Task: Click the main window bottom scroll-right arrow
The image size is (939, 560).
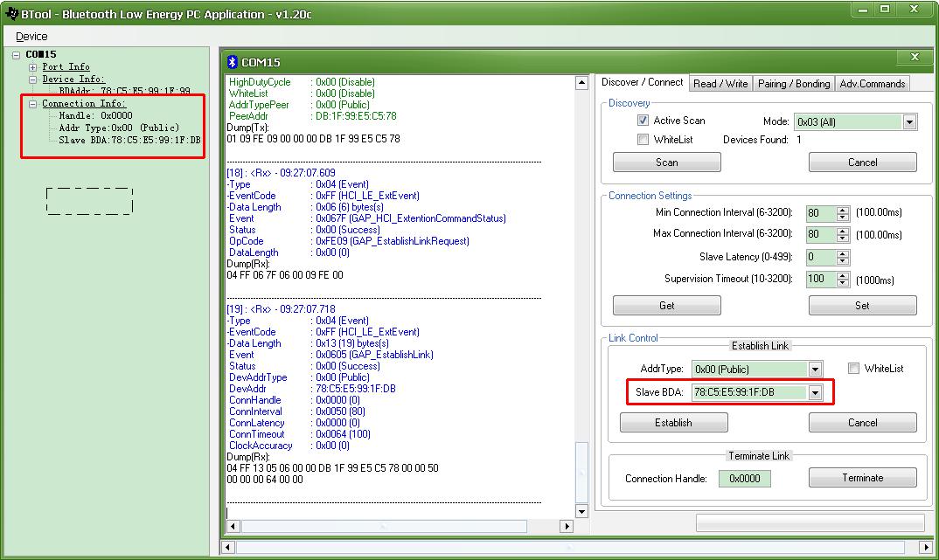Action: [926, 547]
